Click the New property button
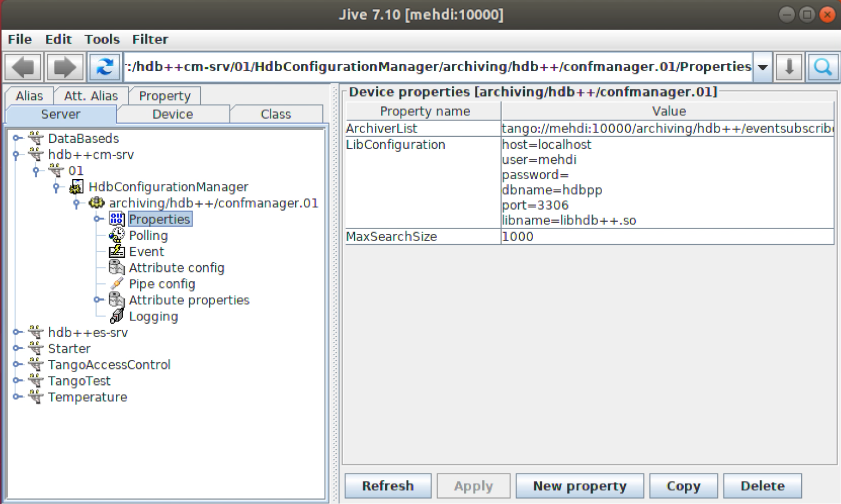 point(580,486)
